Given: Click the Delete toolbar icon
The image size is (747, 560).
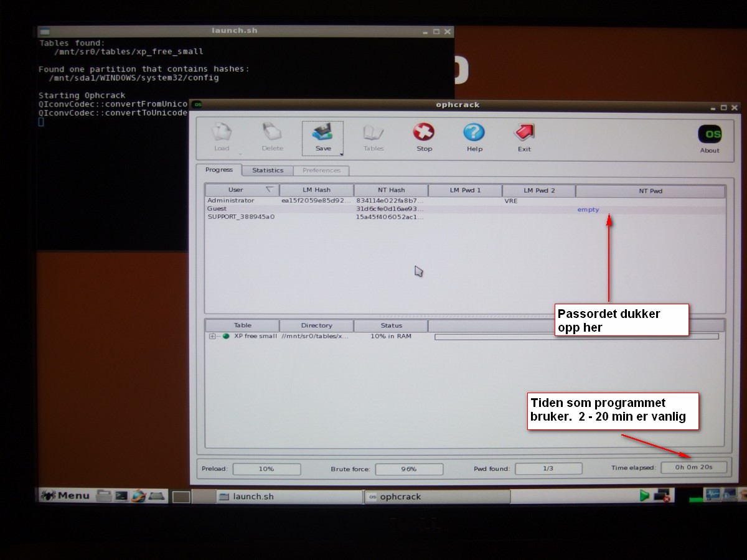Looking at the screenshot, I should point(272,133).
